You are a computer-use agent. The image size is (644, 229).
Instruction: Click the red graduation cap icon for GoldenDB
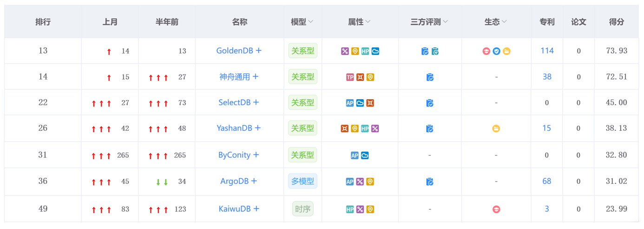[486, 51]
